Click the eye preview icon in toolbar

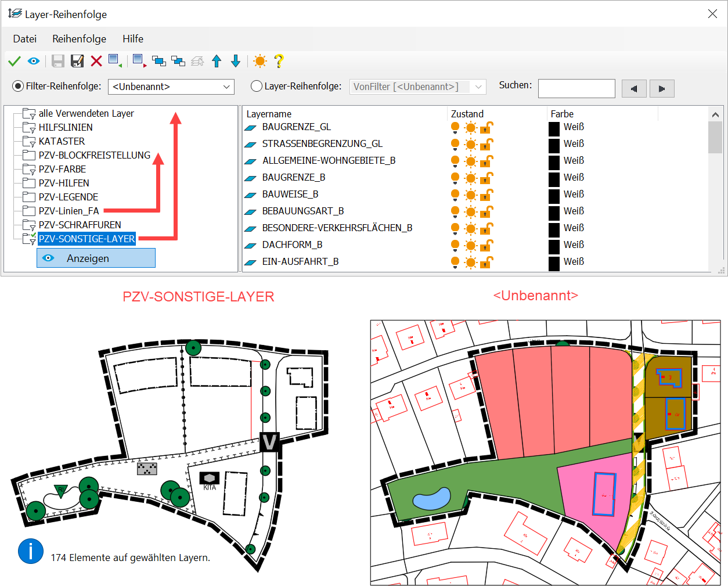point(34,61)
